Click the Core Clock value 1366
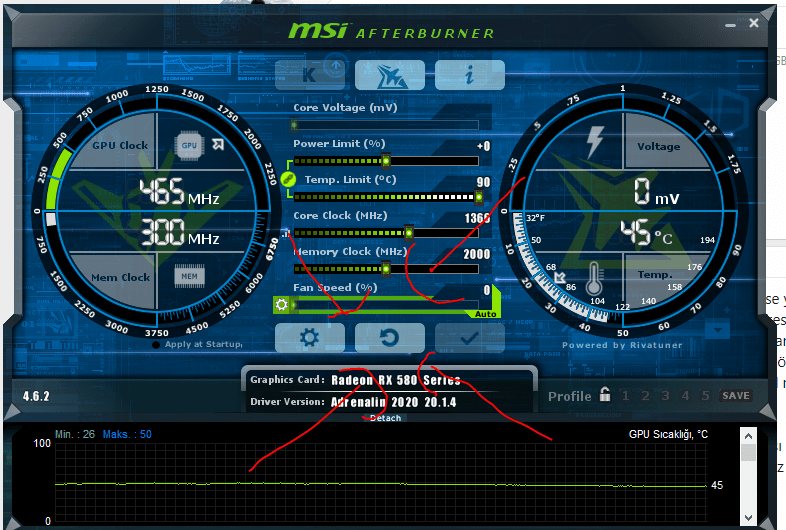The height and width of the screenshot is (530, 786). [477, 218]
